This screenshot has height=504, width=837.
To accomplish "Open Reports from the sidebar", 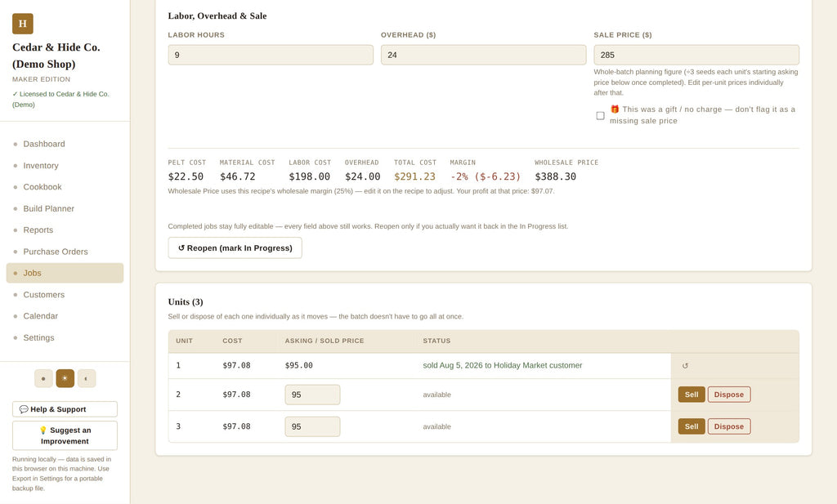I will pyautogui.click(x=65, y=230).
